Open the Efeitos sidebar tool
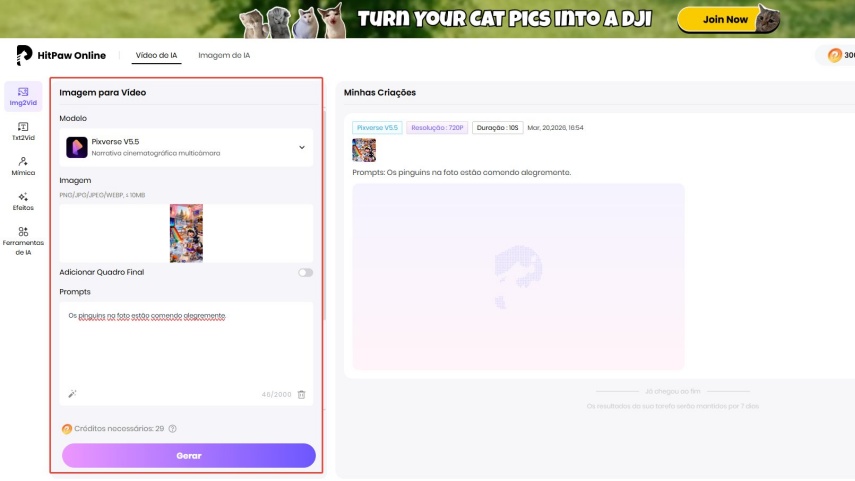 (x=23, y=201)
